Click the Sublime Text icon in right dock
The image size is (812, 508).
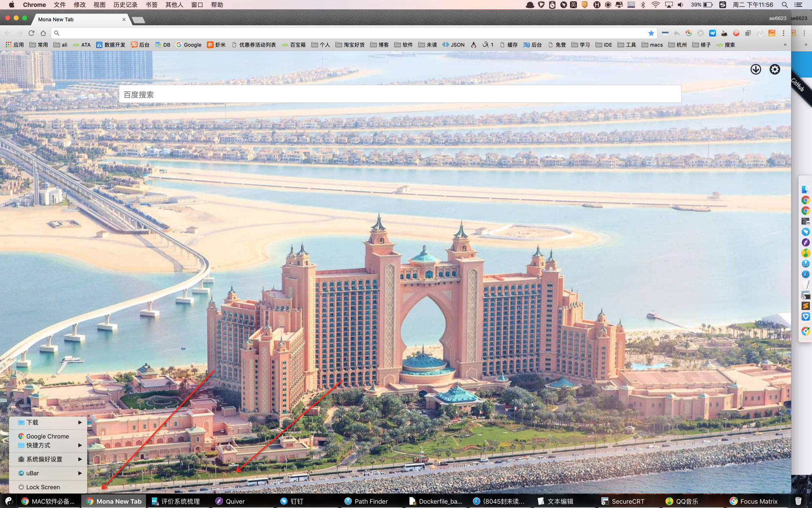coord(806,306)
